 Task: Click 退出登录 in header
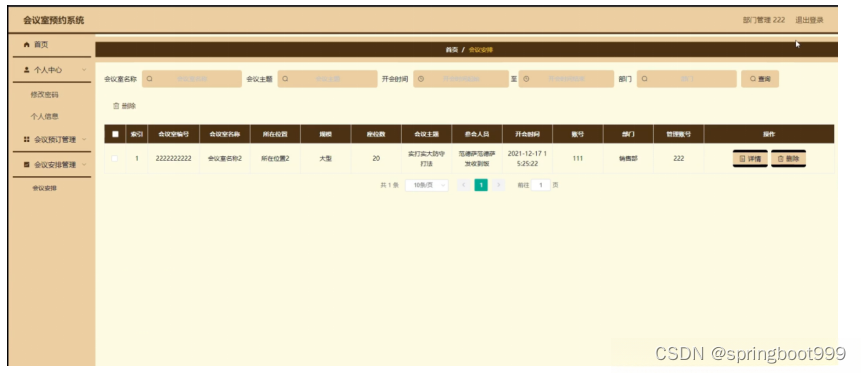click(809, 20)
